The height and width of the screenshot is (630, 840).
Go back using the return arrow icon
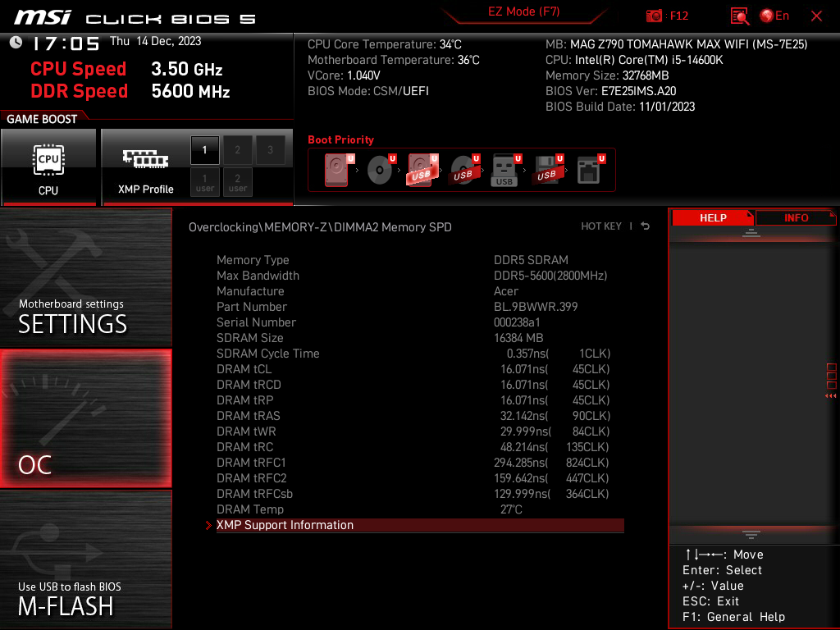click(x=645, y=226)
